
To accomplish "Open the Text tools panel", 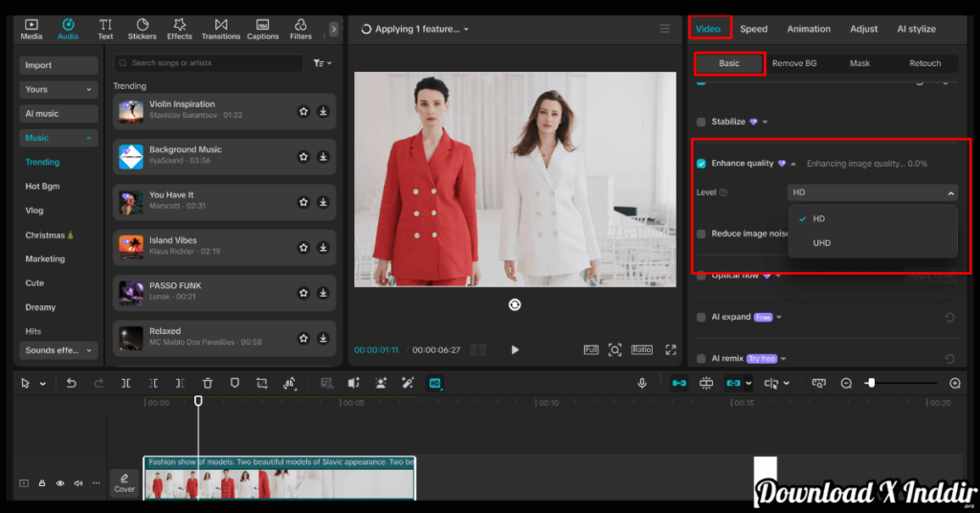I will (105, 29).
